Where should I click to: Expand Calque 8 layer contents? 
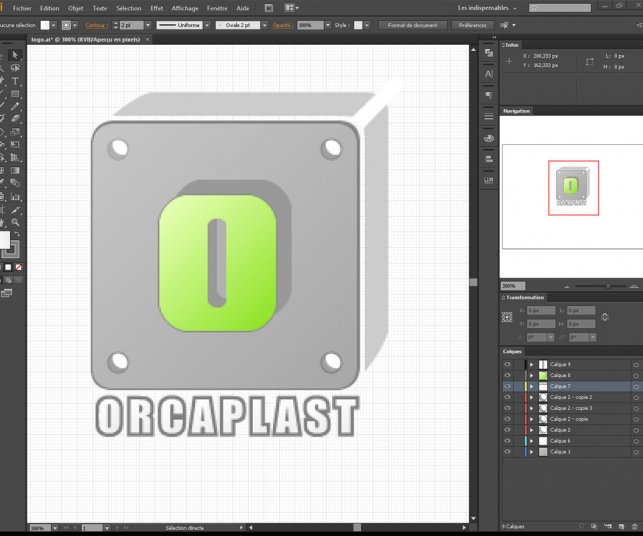pyautogui.click(x=531, y=375)
